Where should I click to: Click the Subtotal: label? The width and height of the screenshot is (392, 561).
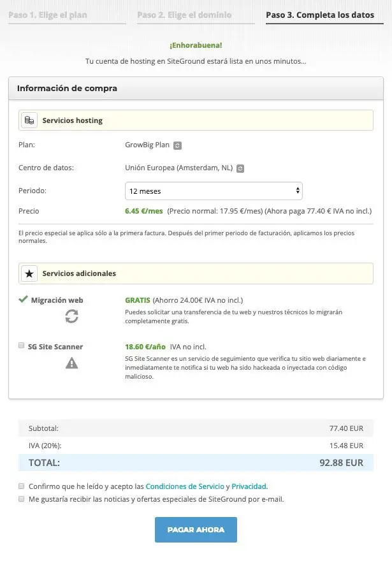point(43,428)
